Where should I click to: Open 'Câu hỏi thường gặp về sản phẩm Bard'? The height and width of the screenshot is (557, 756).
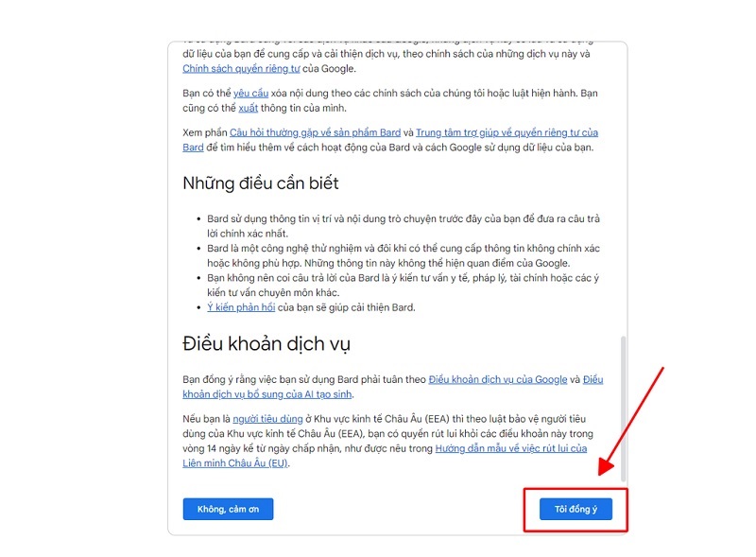[315, 132]
